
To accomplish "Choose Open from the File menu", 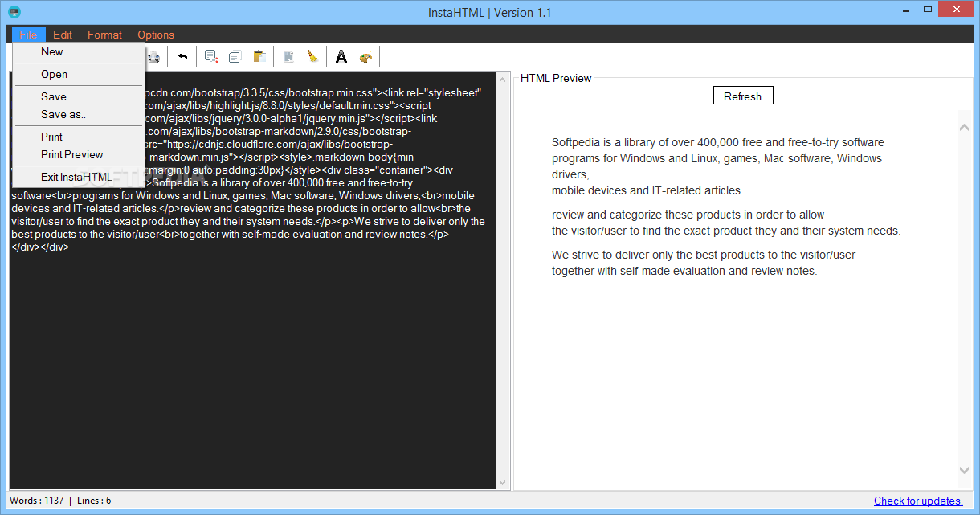I will click(79, 74).
